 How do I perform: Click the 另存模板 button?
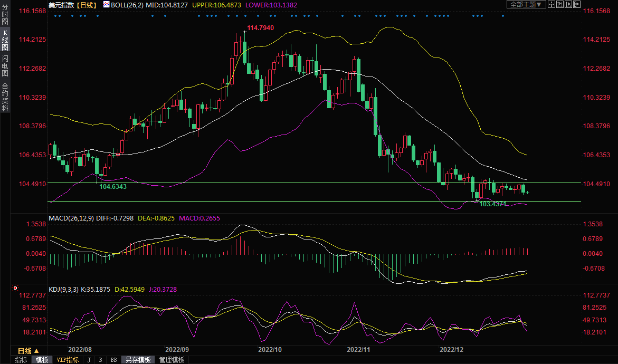point(138,360)
